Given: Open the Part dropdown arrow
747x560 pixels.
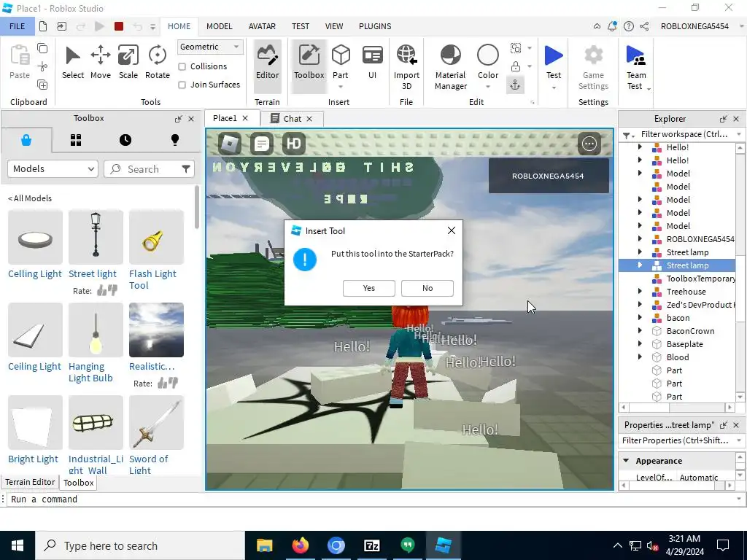Looking at the screenshot, I should 341,87.
